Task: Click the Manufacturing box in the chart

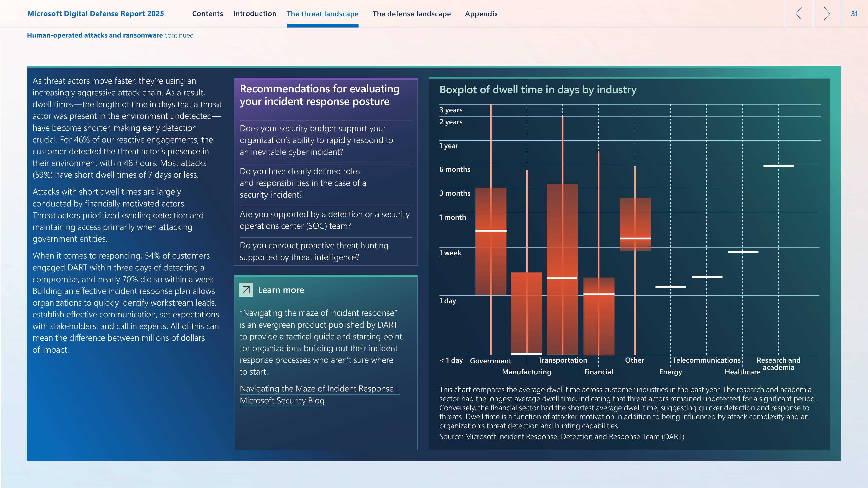Action: 526,313
